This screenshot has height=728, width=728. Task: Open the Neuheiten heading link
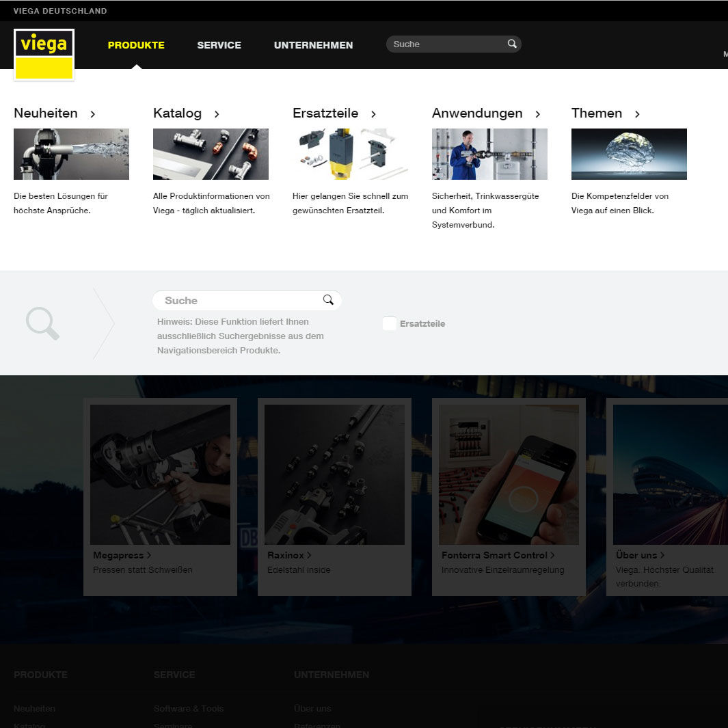(46, 113)
